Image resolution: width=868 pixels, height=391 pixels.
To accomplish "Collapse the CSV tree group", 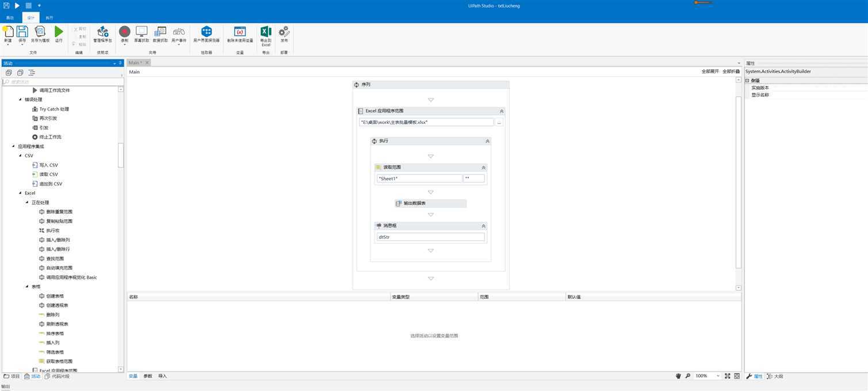I will point(20,155).
